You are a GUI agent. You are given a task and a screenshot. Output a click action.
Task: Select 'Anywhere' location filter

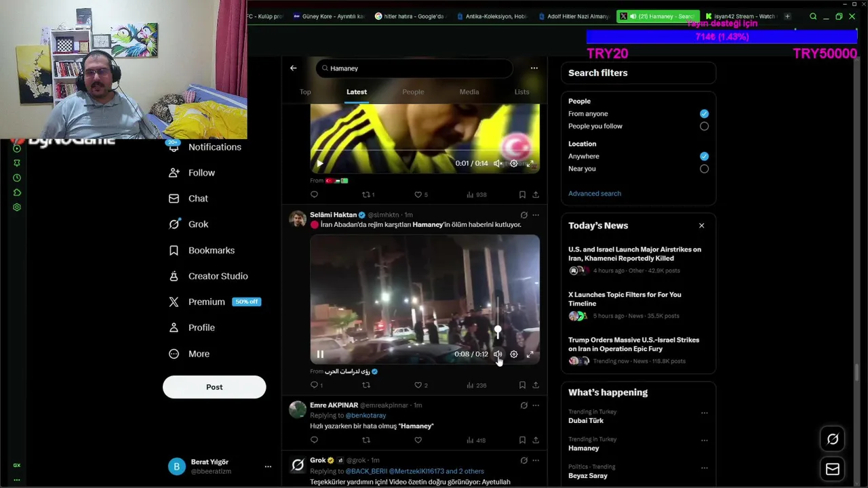704,156
